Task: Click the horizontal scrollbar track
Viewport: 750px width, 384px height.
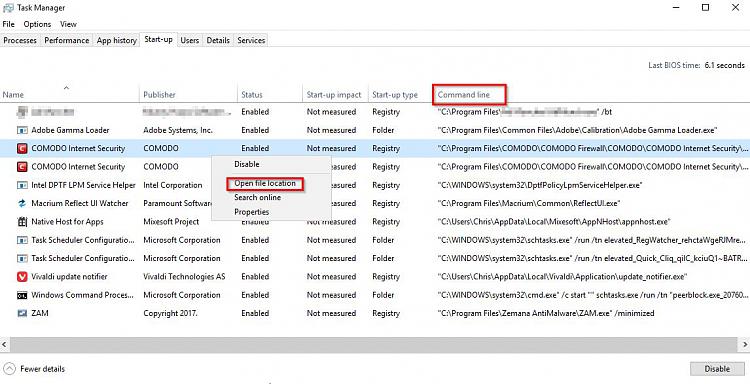Action: point(375,344)
